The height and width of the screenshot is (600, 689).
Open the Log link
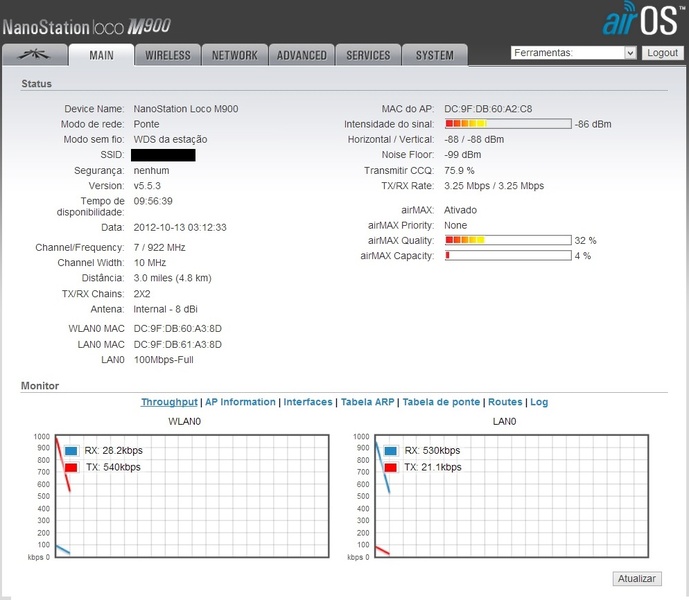click(x=539, y=402)
